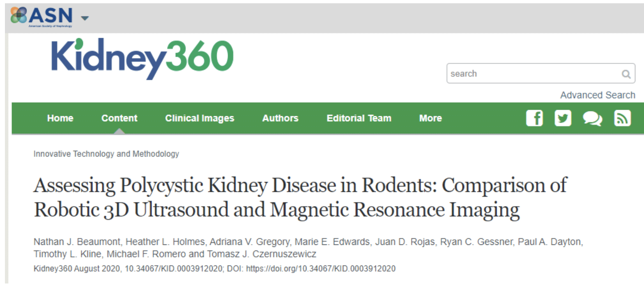Go to the Home tab
644x304 pixels.
(60, 118)
